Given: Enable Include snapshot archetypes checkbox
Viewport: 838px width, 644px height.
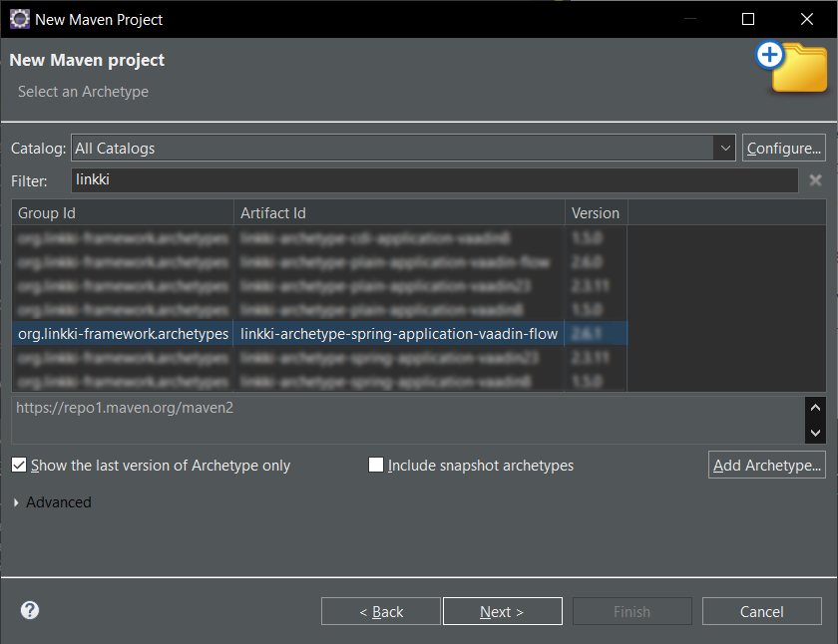Looking at the screenshot, I should pyautogui.click(x=376, y=466).
